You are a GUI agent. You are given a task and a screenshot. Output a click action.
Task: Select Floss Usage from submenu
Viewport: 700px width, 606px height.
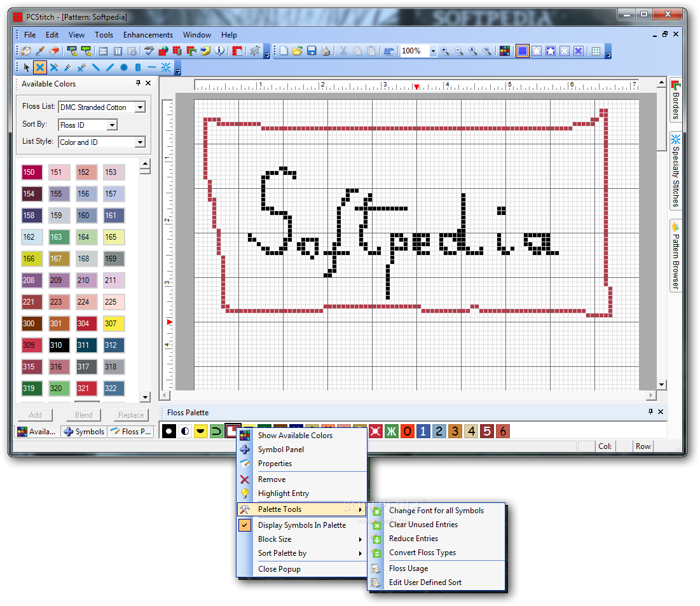[437, 568]
